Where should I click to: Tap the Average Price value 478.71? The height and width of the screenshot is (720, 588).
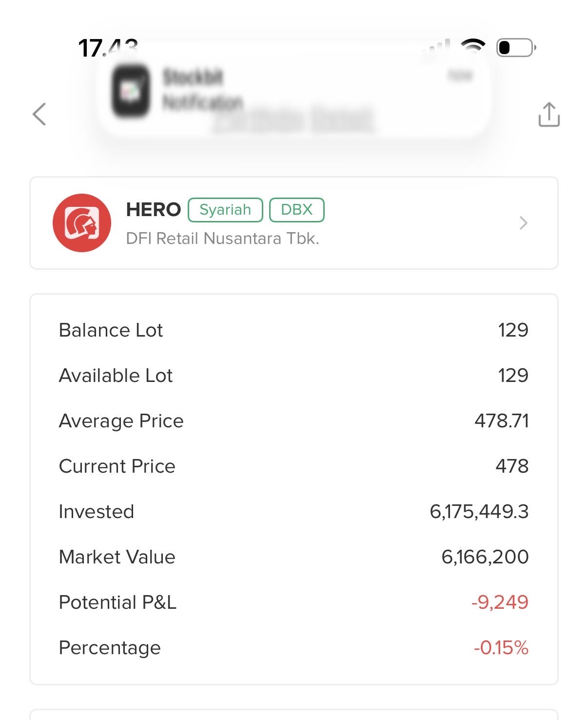[x=502, y=421]
